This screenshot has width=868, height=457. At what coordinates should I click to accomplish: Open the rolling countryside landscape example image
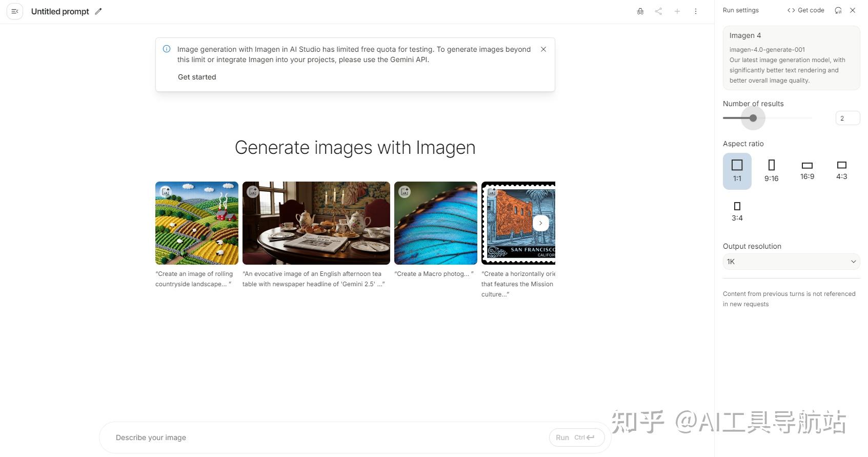click(197, 223)
